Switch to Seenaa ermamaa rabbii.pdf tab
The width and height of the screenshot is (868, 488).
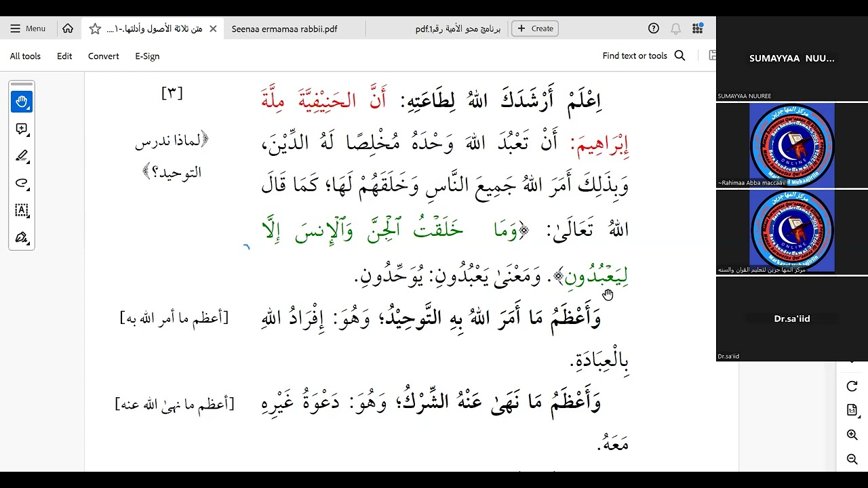(x=284, y=29)
